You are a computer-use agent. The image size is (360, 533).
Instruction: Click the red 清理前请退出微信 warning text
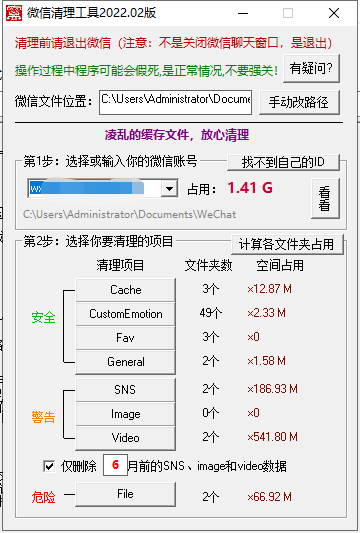coord(173,43)
